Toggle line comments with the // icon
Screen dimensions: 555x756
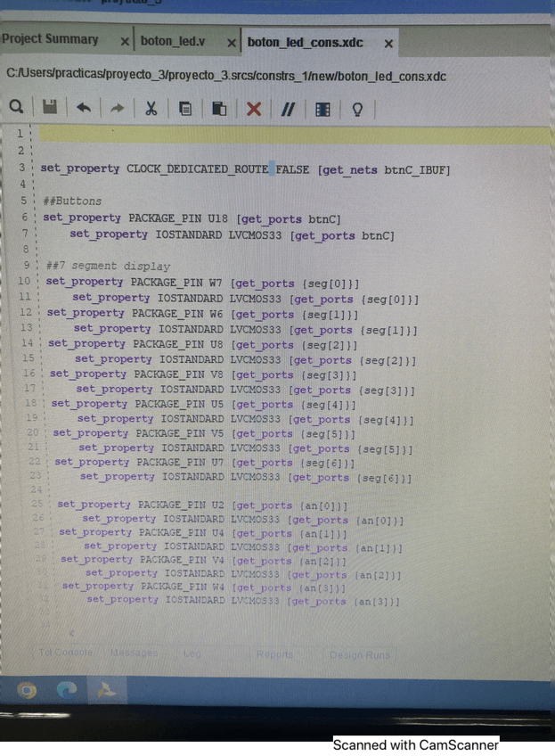coord(288,109)
